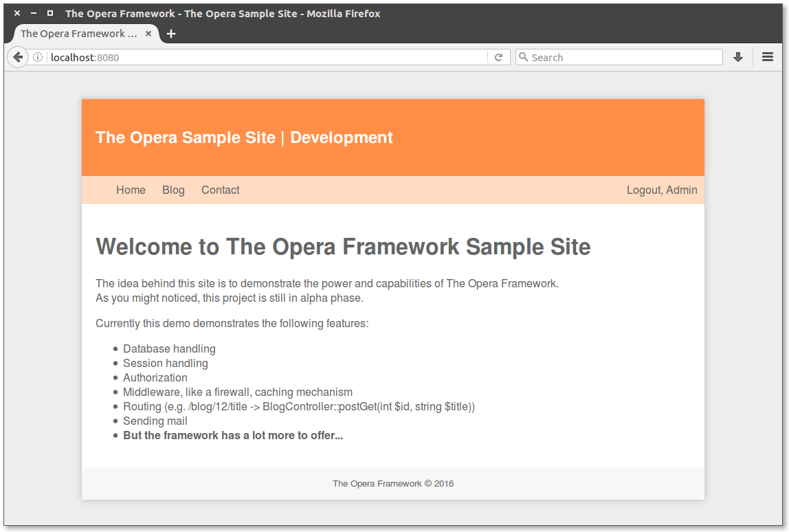The height and width of the screenshot is (532, 789).
Task: Close the Firefox window
Action: (17, 13)
